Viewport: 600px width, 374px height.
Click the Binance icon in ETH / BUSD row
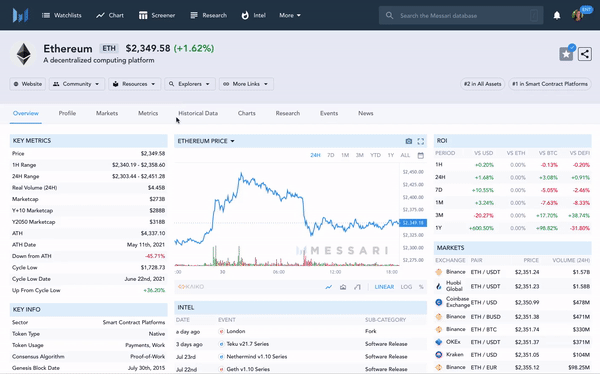[x=439, y=317]
